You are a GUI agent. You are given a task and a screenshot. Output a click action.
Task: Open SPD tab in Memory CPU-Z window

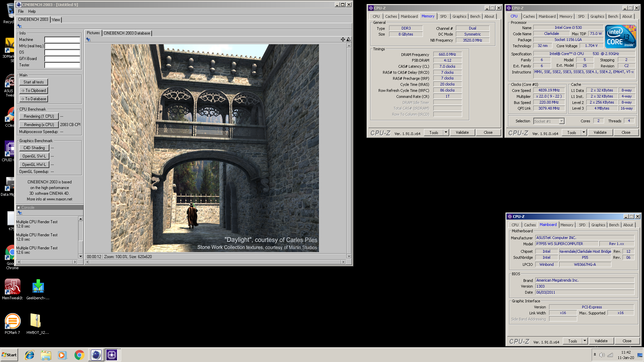point(443,16)
